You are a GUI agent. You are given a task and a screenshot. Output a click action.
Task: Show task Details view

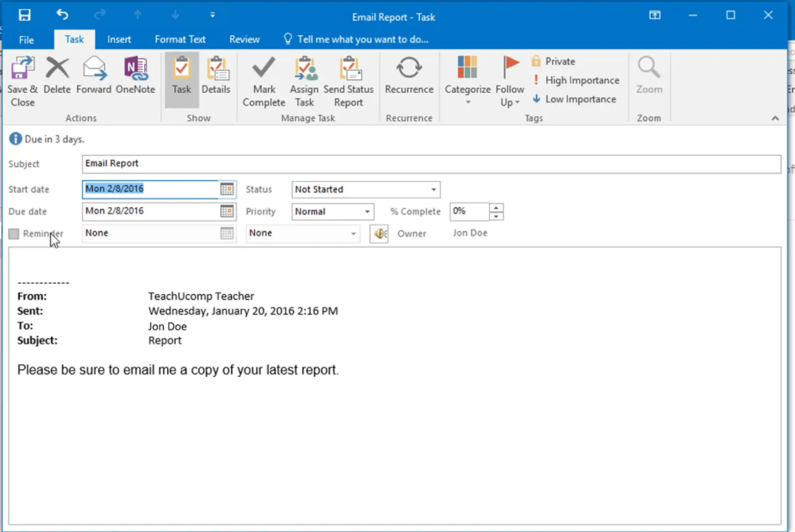pos(216,75)
